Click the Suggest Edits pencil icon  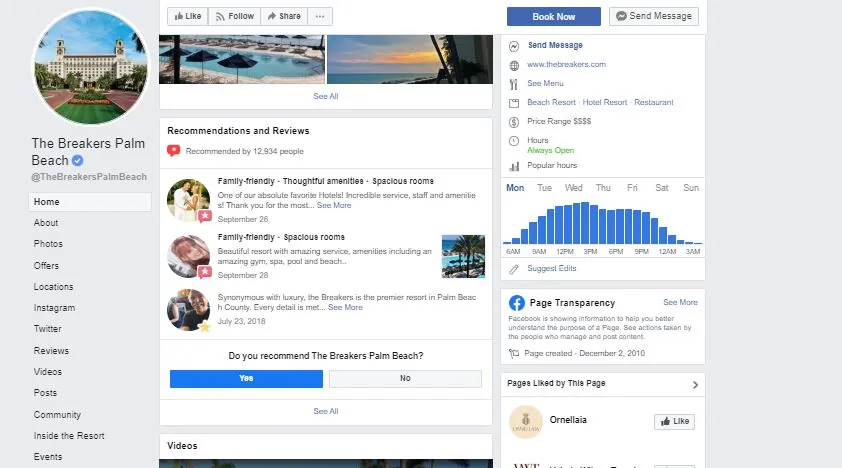514,269
